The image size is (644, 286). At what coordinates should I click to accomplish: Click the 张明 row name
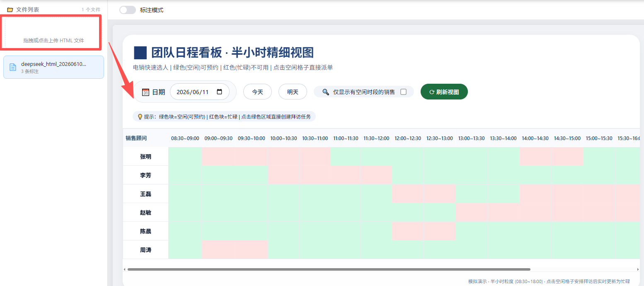coord(145,157)
